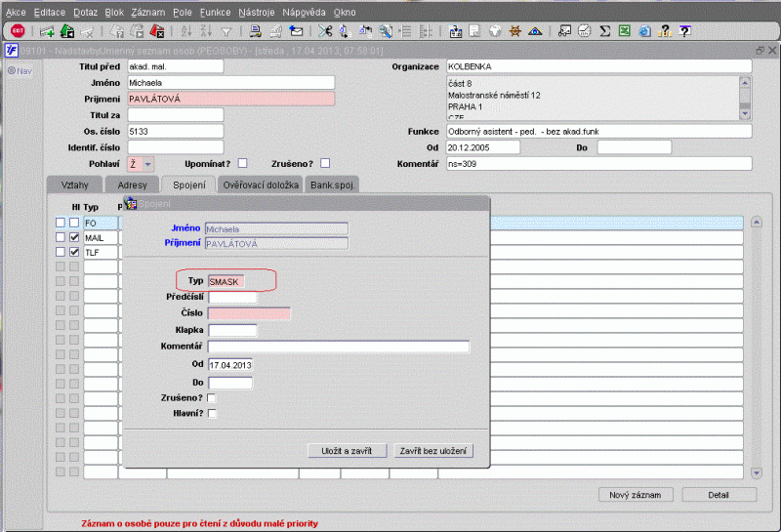Click the Organizace field KOLBENKA
781x532 pixels.
(x=599, y=66)
